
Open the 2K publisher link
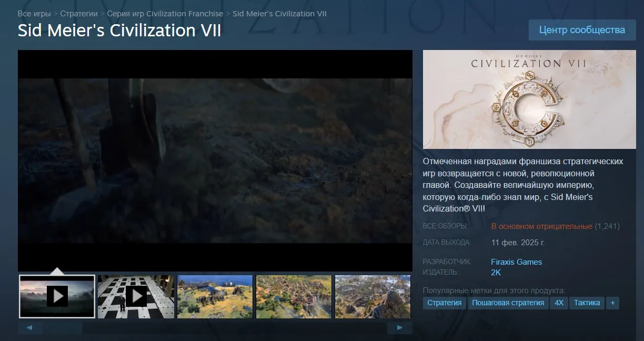pos(496,272)
